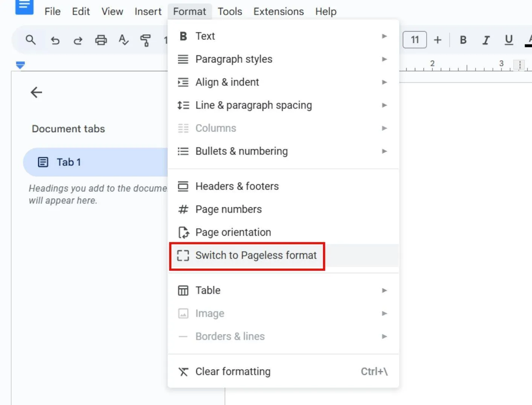
Task: Expand the Text submenu
Action: tap(283, 36)
